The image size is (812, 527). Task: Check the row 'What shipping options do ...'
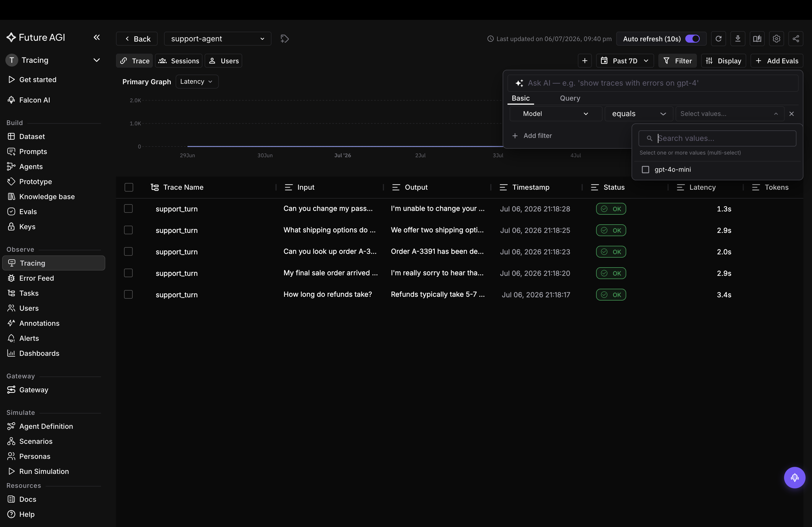click(128, 230)
